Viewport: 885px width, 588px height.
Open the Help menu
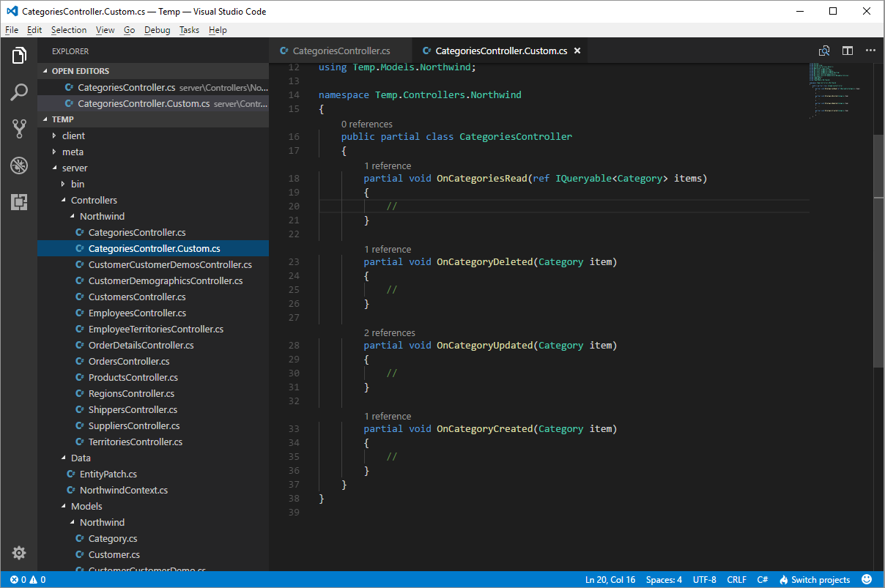point(218,30)
